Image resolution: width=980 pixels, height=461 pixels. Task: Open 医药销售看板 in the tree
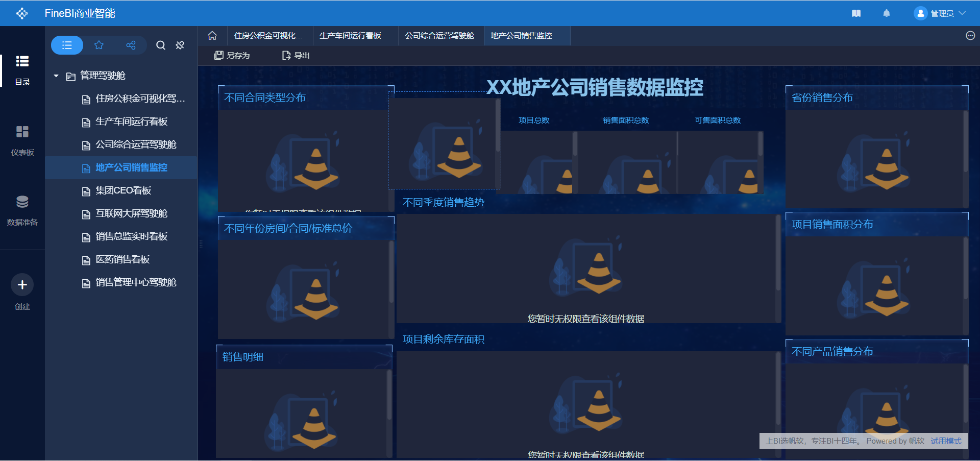point(122,259)
